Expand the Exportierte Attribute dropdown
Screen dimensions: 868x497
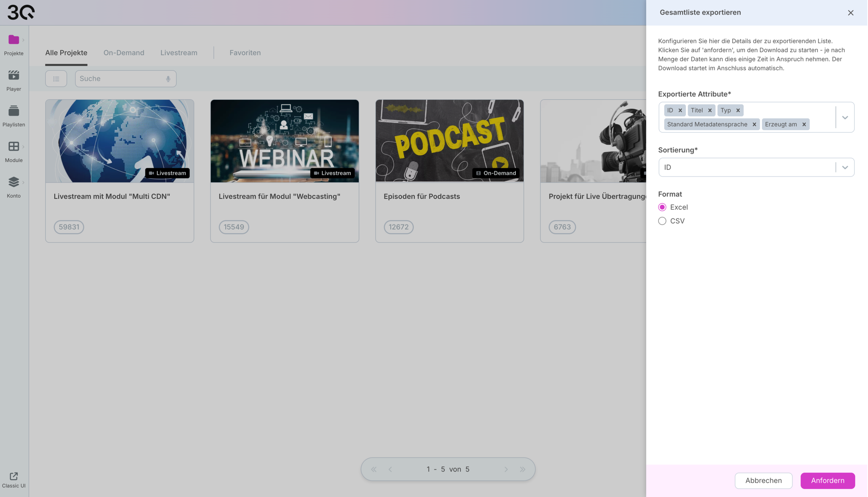click(x=845, y=117)
